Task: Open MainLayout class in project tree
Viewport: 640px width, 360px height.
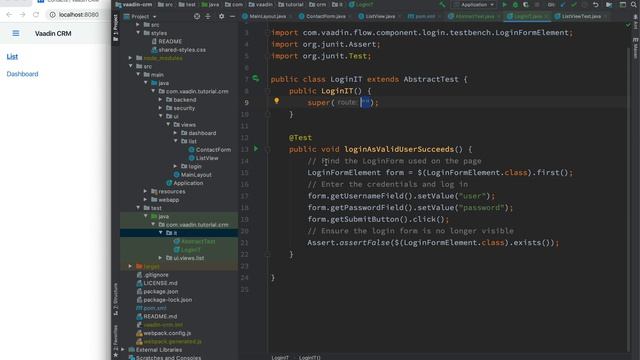Action: (193, 175)
